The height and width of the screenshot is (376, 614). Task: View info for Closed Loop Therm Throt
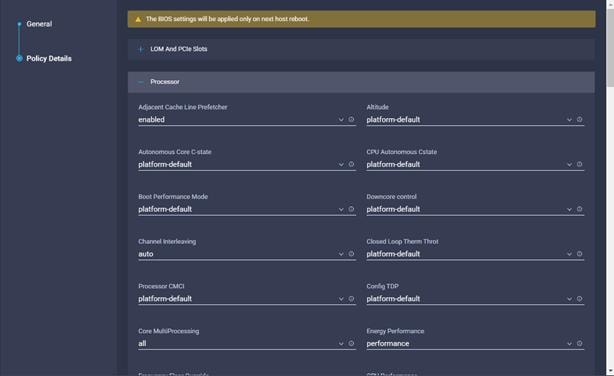coord(580,254)
